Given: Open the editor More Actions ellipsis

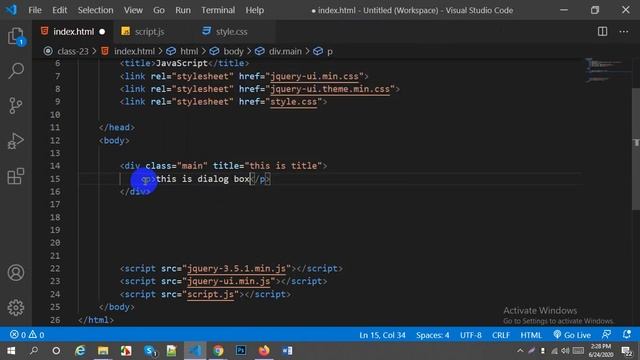Looking at the screenshot, I should [624, 31].
